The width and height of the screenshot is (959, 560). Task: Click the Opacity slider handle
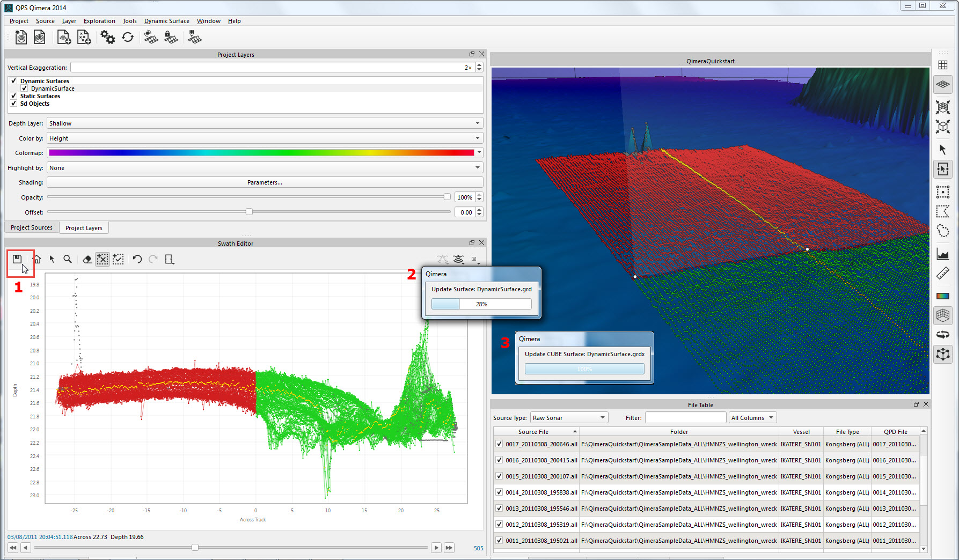click(x=447, y=197)
